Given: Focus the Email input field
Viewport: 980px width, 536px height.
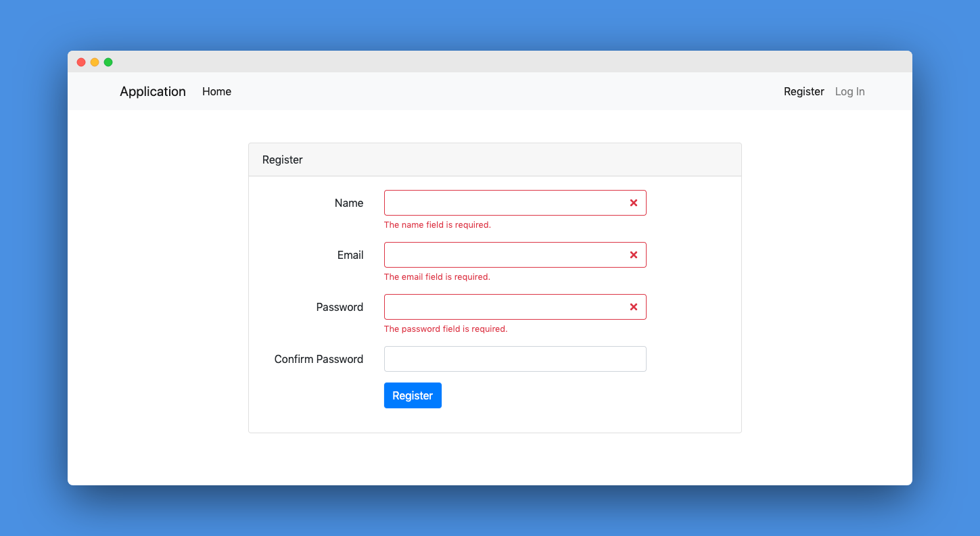Looking at the screenshot, I should pos(515,255).
